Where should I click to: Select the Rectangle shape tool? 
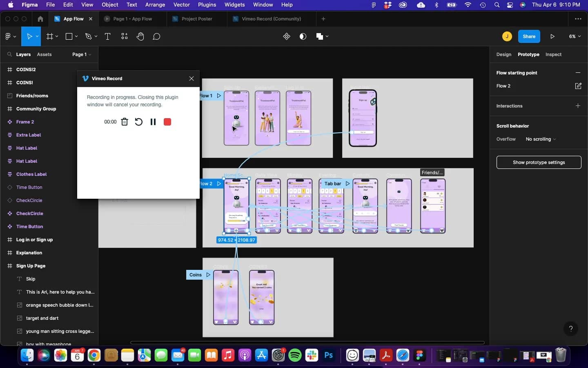pyautogui.click(x=69, y=36)
